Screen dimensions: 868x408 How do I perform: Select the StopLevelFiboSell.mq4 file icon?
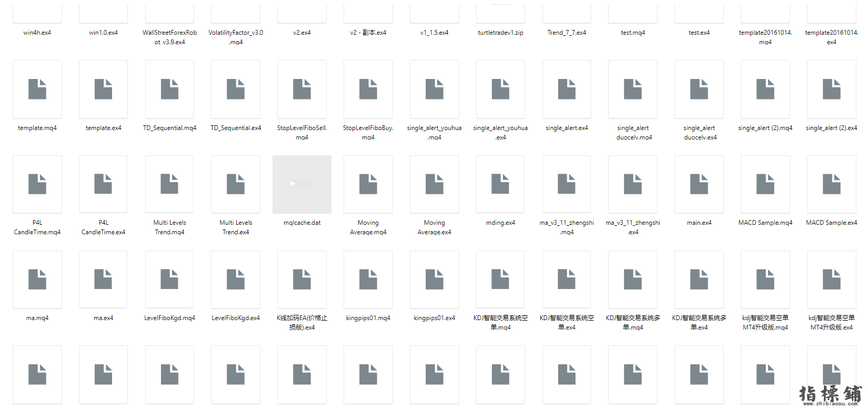point(302,89)
